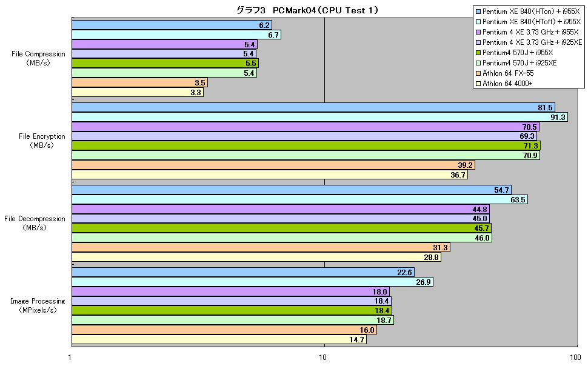
Task: Click the File Decompression bar valued 45.7
Action: click(281, 228)
